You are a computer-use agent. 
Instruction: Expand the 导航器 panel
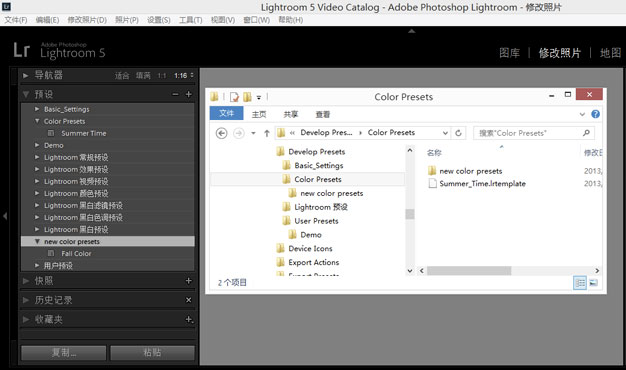26,75
